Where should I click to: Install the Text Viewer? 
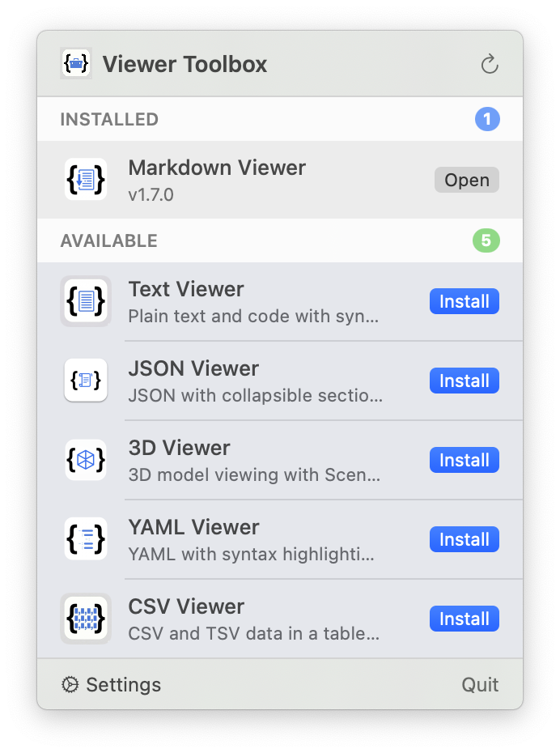(464, 301)
